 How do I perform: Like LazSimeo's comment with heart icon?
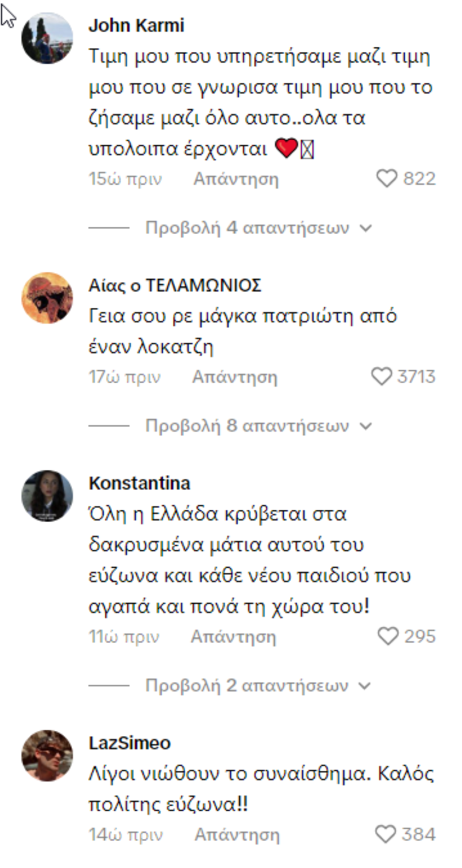[386, 834]
